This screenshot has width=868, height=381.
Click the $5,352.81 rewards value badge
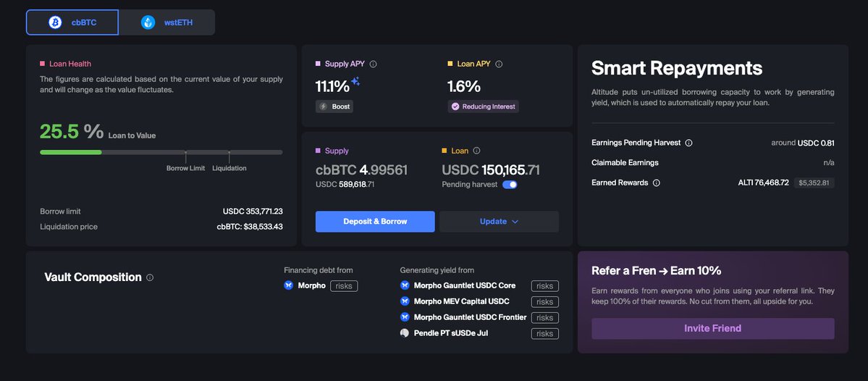814,183
